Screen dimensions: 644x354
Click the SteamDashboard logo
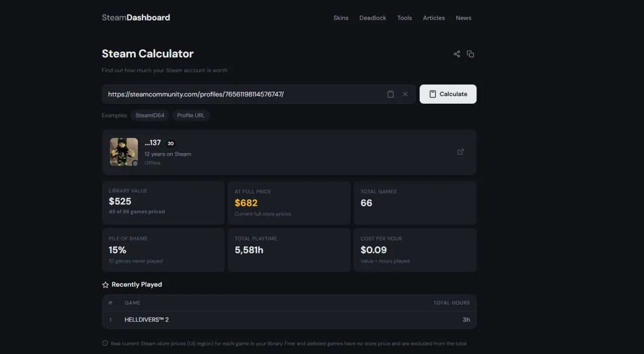pyautogui.click(x=136, y=18)
